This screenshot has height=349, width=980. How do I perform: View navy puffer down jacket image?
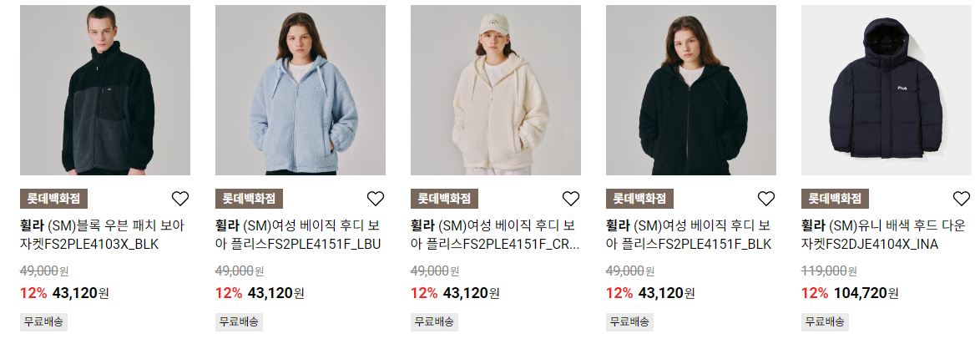pyautogui.click(x=887, y=90)
